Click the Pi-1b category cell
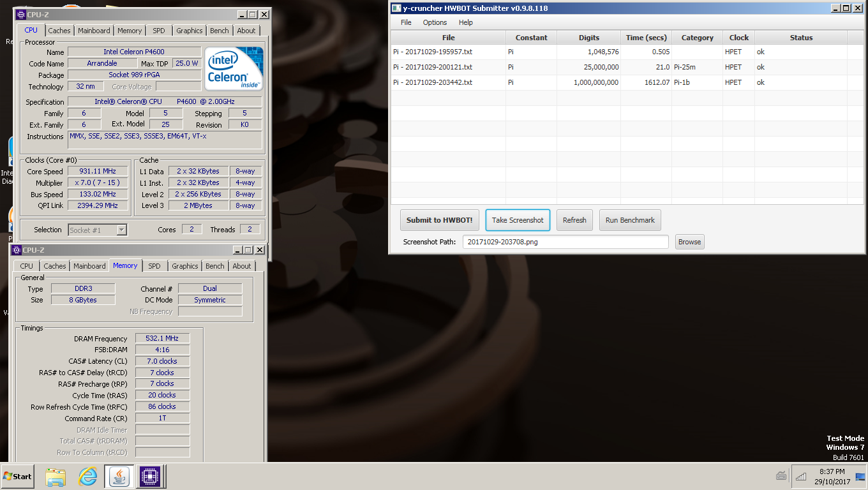The image size is (868, 490). (x=697, y=82)
